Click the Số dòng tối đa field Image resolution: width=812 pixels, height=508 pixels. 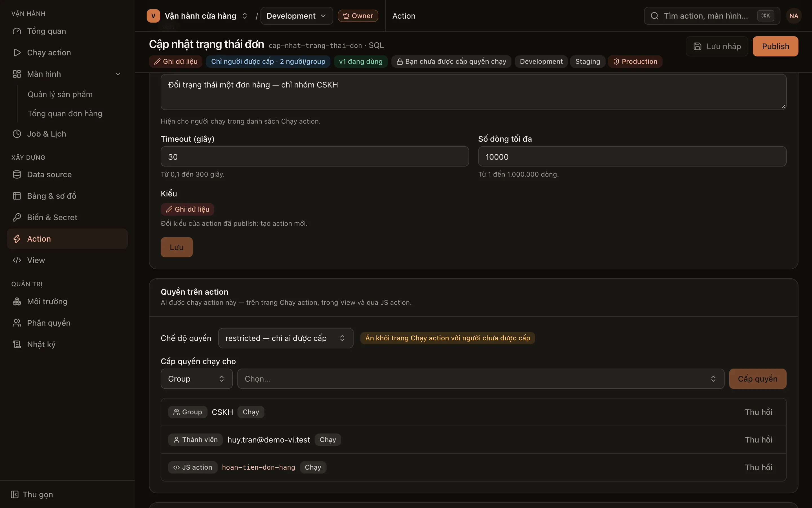632,157
